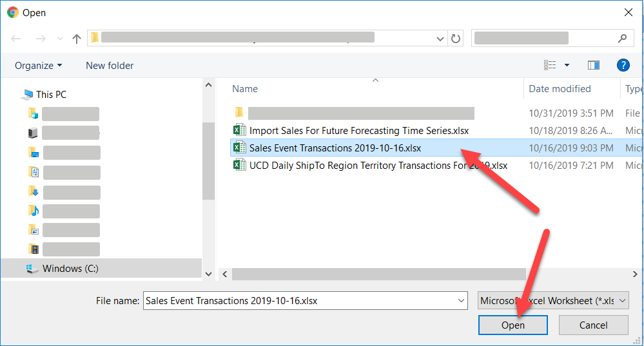
Task: Expand the view options dropdown arrow
Action: click(567, 65)
